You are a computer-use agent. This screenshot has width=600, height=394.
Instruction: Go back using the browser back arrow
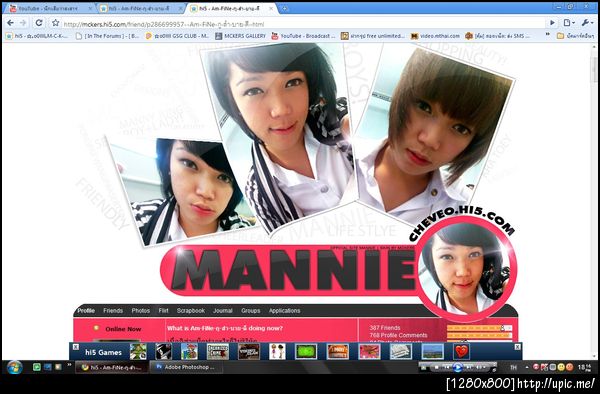click(x=10, y=23)
